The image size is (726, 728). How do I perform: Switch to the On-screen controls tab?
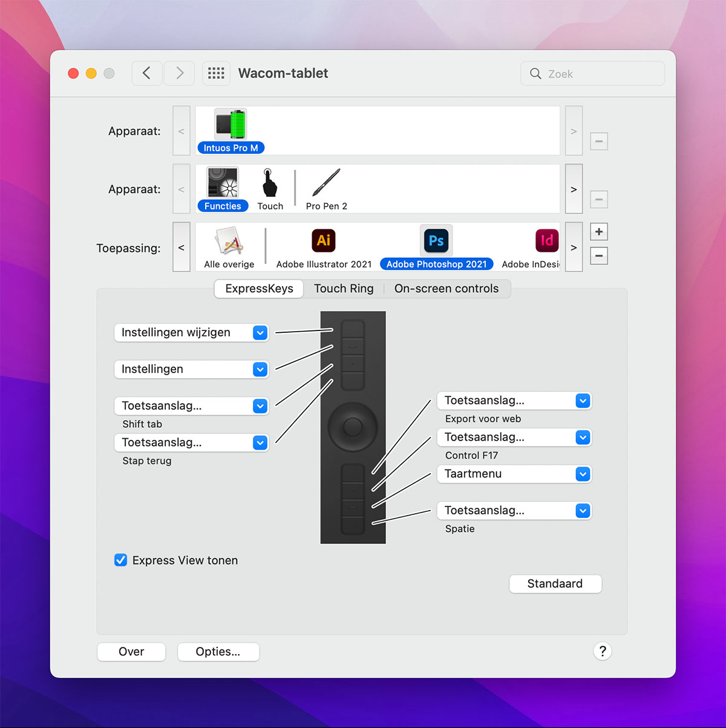(446, 289)
